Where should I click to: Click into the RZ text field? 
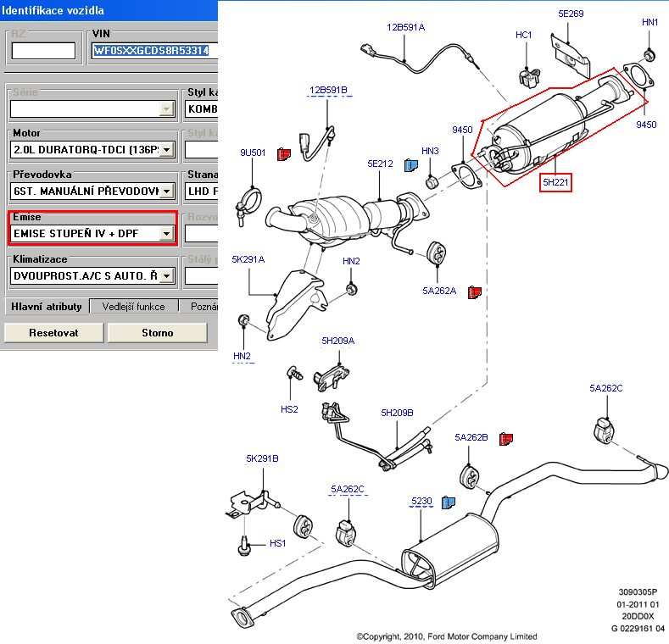[x=43, y=51]
